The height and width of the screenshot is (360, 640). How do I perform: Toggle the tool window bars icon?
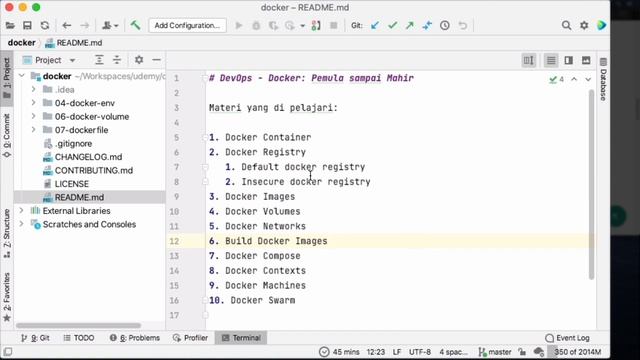pyautogui.click(x=8, y=352)
